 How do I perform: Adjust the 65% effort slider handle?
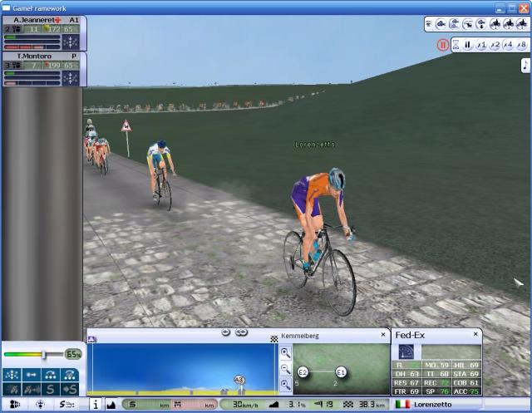click(x=43, y=355)
